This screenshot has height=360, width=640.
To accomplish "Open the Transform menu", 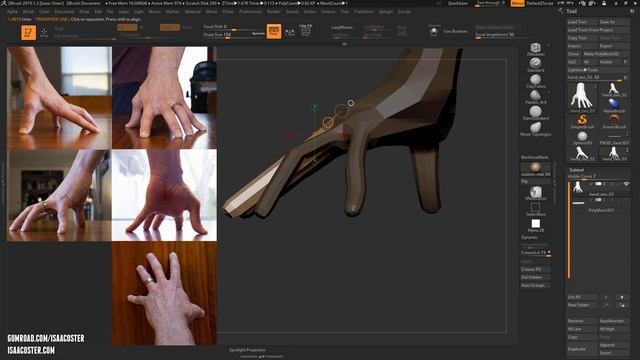I will [364, 12].
